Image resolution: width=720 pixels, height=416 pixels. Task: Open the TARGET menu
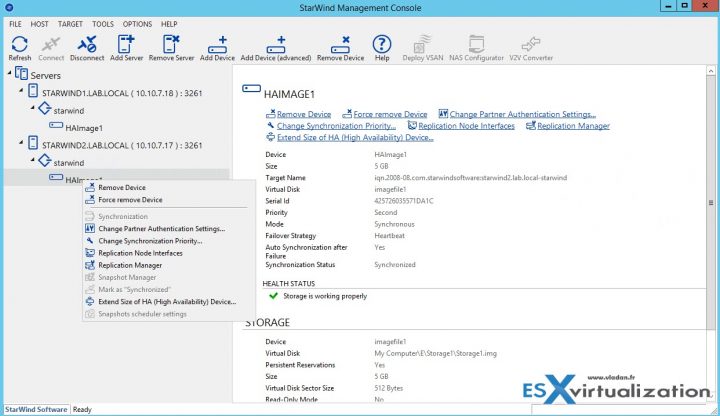click(70, 24)
